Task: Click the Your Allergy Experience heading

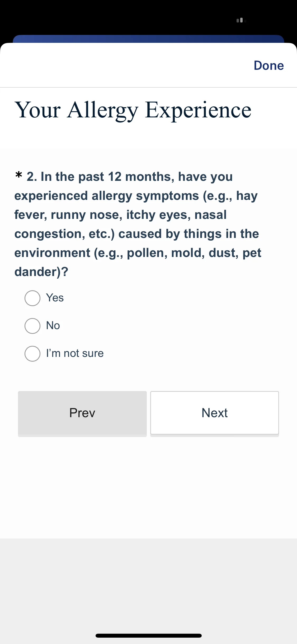Action: (x=133, y=110)
